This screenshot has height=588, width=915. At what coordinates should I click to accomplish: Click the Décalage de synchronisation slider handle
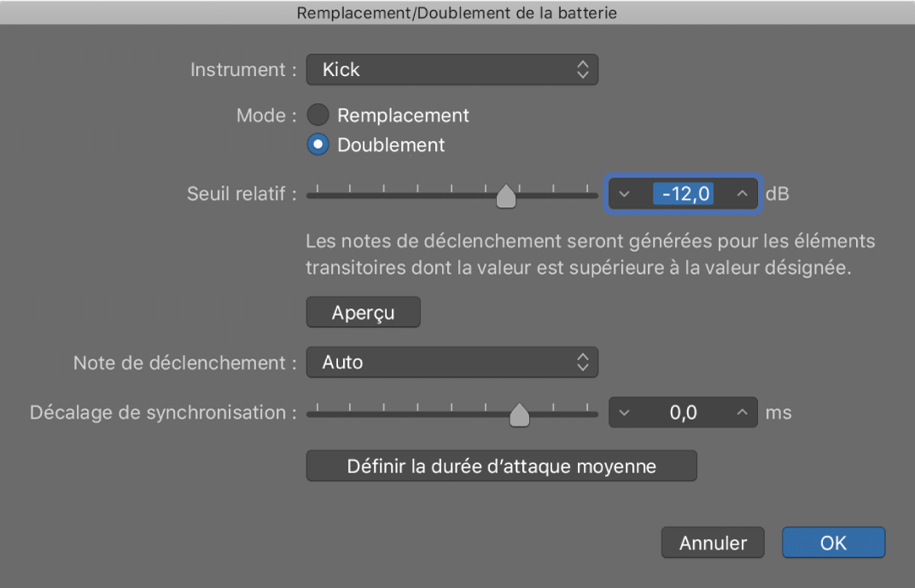(522, 414)
